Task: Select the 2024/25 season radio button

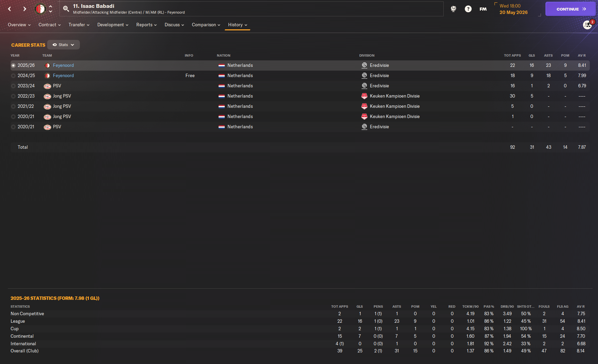Action: (13, 76)
